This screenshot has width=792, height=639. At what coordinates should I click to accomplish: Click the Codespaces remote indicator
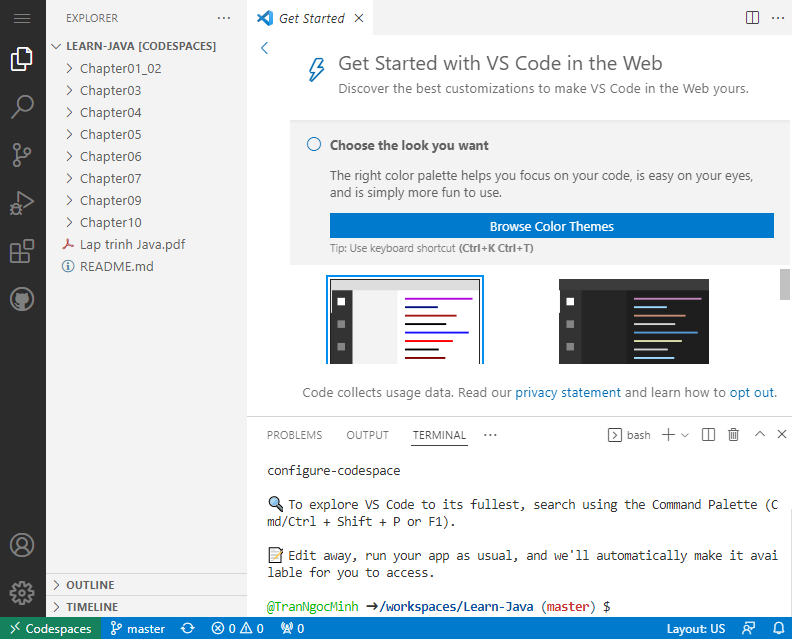[51, 628]
